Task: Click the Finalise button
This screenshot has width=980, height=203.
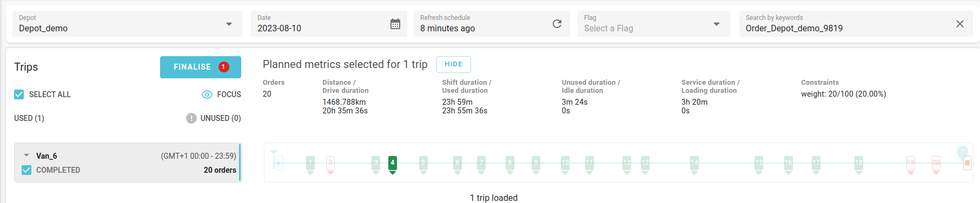Action: tap(201, 67)
